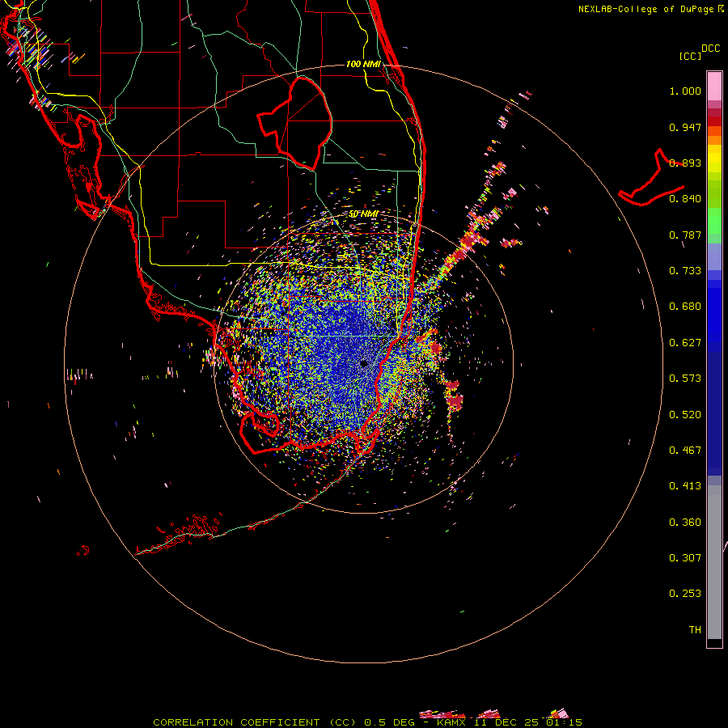Click the 0.627 legend value
The width and height of the screenshot is (728, 728).
click(x=685, y=343)
